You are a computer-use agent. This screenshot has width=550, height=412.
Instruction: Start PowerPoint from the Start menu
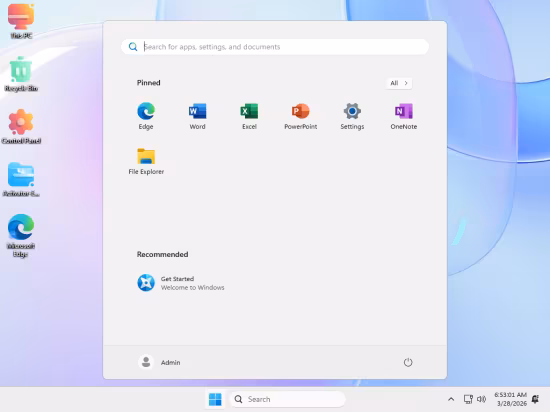point(301,116)
